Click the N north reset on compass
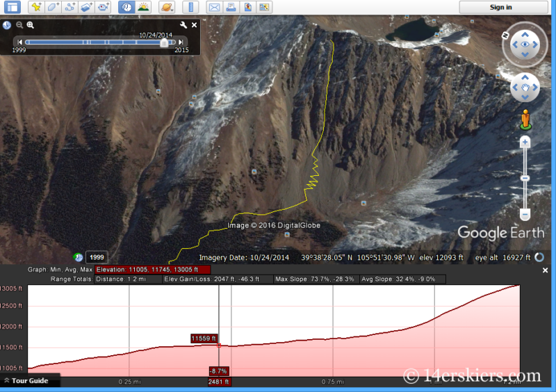This screenshot has height=392, width=556. pos(506,35)
